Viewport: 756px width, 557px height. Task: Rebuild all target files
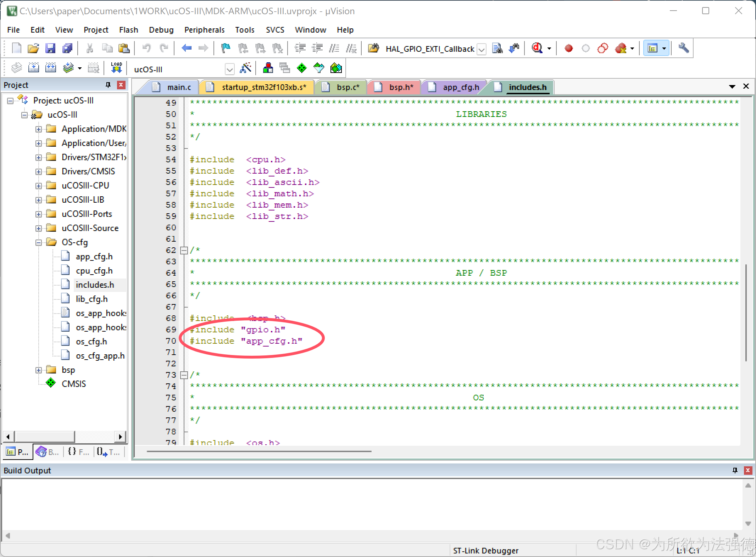(x=51, y=67)
